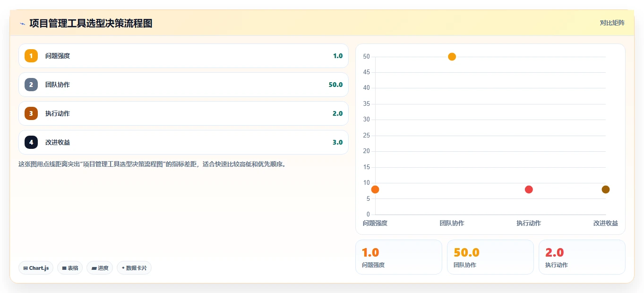Viewport: 644px width, 293px height.
Task: Click the 1.0 value in 问题强度 row
Action: tap(338, 56)
